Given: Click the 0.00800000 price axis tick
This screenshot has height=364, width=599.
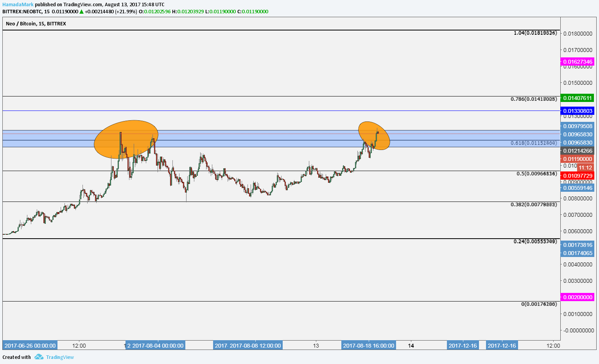Looking at the screenshot, I should point(577,198).
